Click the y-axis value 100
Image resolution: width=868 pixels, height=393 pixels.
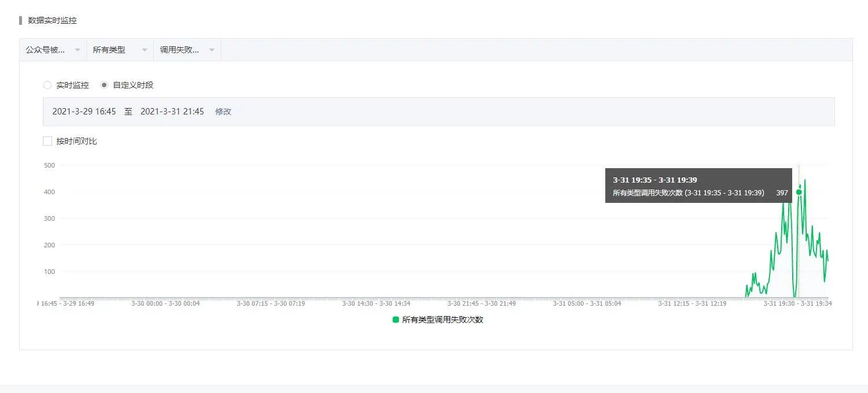point(49,272)
